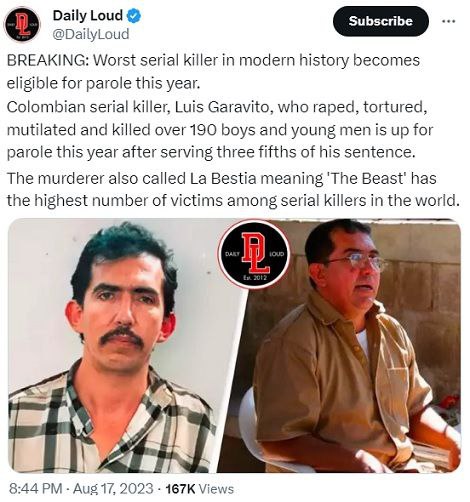This screenshot has width=470, height=502.
Task: Click the Subscribe button
Action: 380,21
